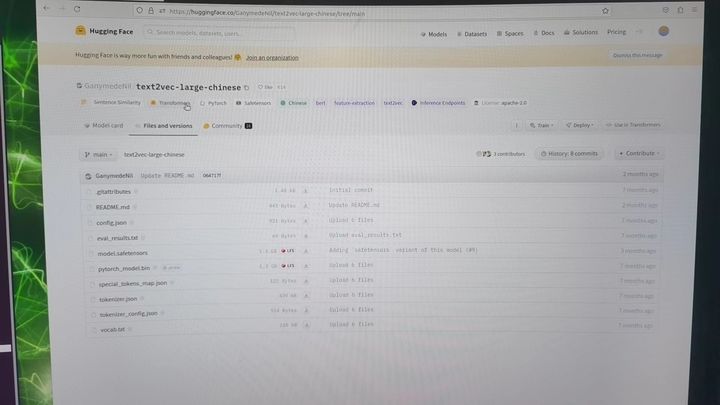Image resolution: width=720 pixels, height=405 pixels.
Task: Download the eval_results.txt file
Action: (306, 236)
